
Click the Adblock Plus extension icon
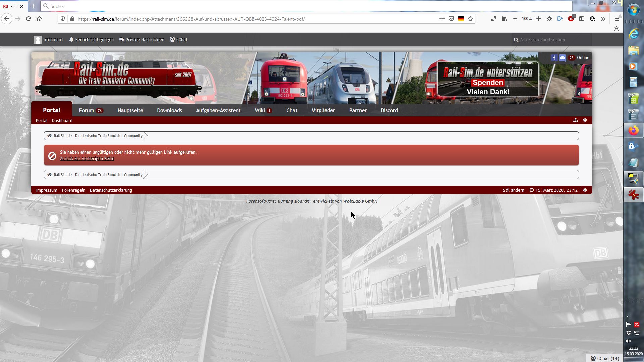[x=571, y=19]
